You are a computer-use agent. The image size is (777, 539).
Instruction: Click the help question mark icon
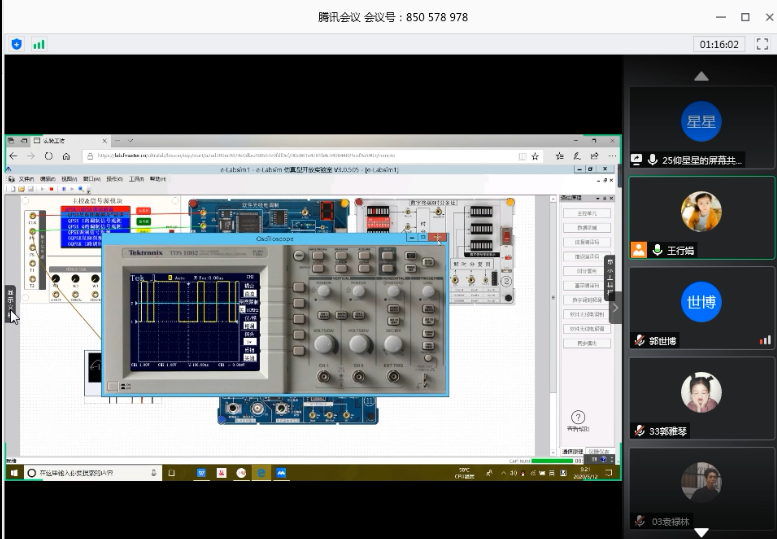(x=577, y=417)
